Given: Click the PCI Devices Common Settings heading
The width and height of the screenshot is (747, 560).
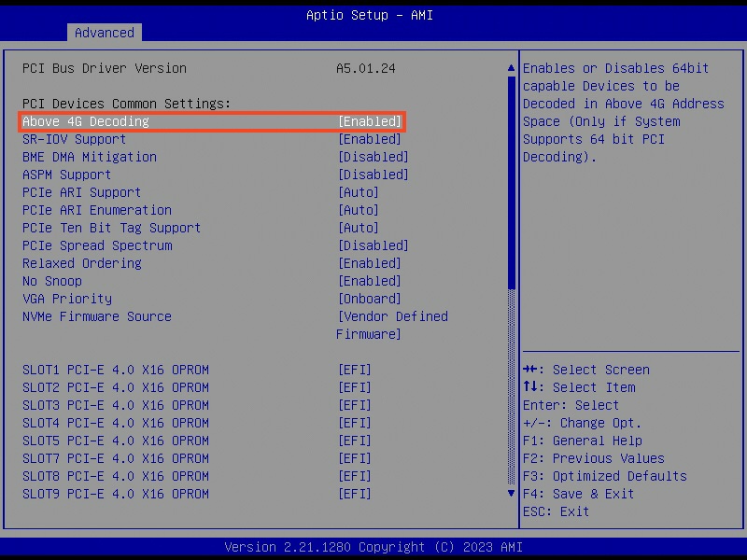Looking at the screenshot, I should [126, 104].
